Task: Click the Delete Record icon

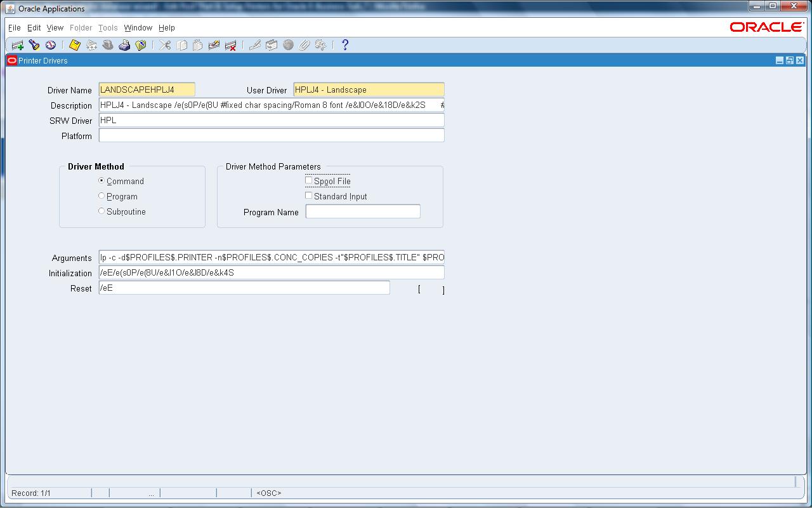Action: [232, 45]
